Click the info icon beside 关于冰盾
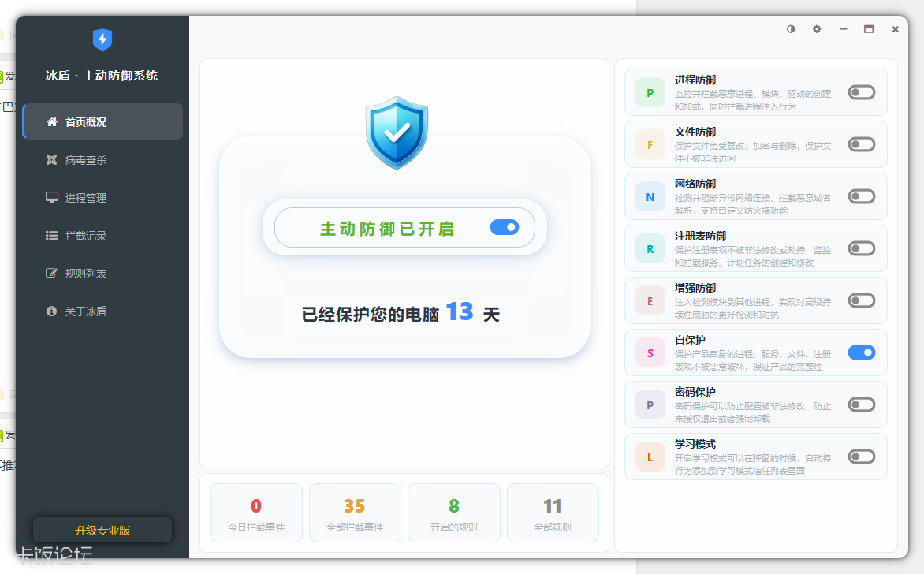 52,311
